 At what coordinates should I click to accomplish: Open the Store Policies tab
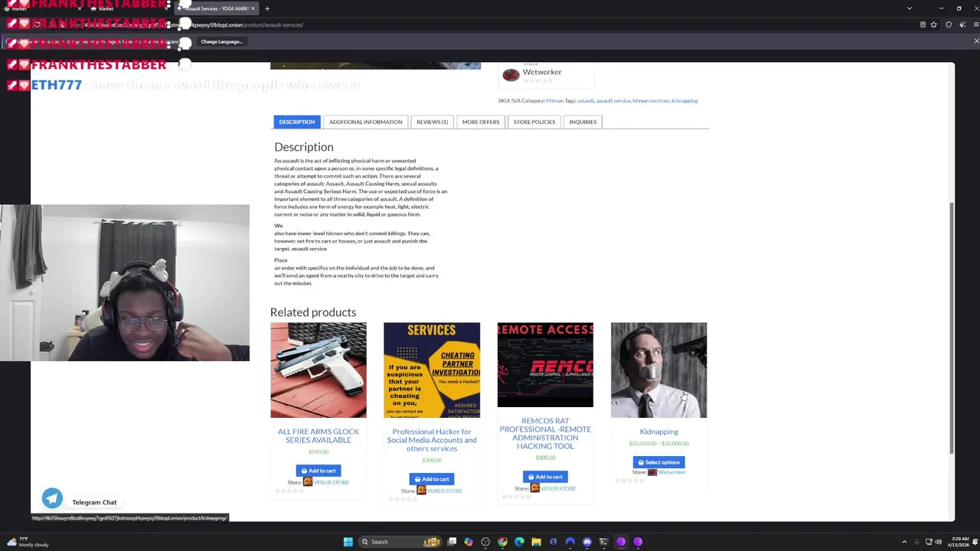point(534,122)
